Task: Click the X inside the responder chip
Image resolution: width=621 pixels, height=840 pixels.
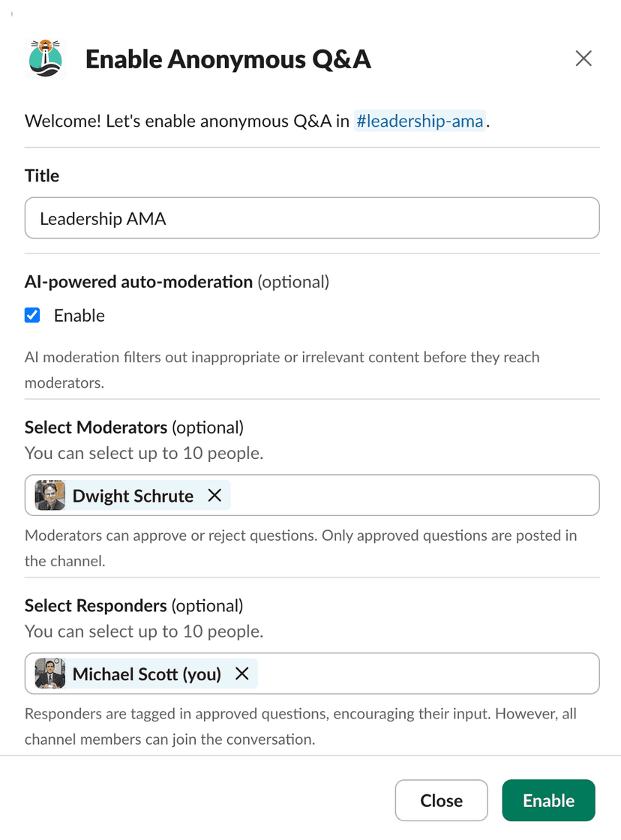Action: [x=241, y=673]
